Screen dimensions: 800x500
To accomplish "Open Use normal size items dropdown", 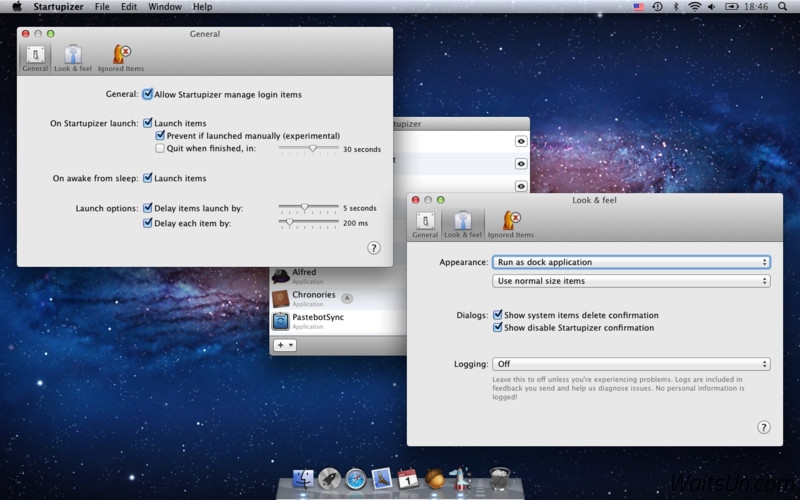I will pyautogui.click(x=631, y=281).
